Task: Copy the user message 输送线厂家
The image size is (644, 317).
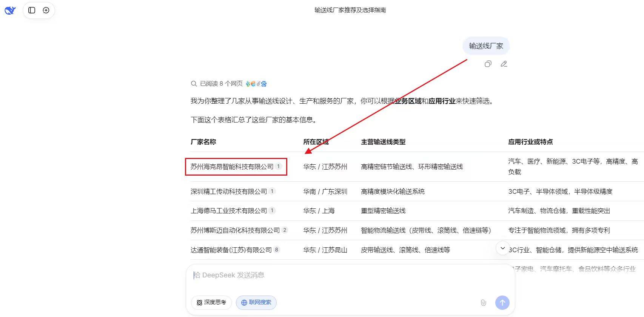Action: (x=488, y=64)
